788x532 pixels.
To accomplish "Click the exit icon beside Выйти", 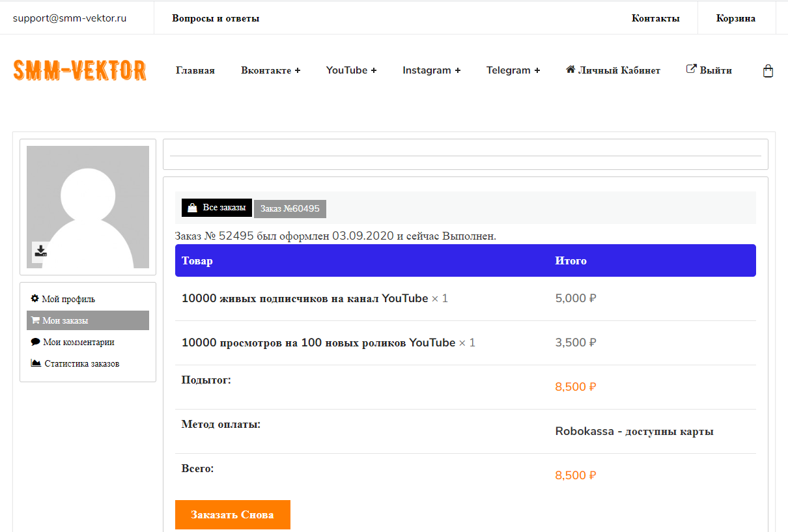I will click(692, 69).
